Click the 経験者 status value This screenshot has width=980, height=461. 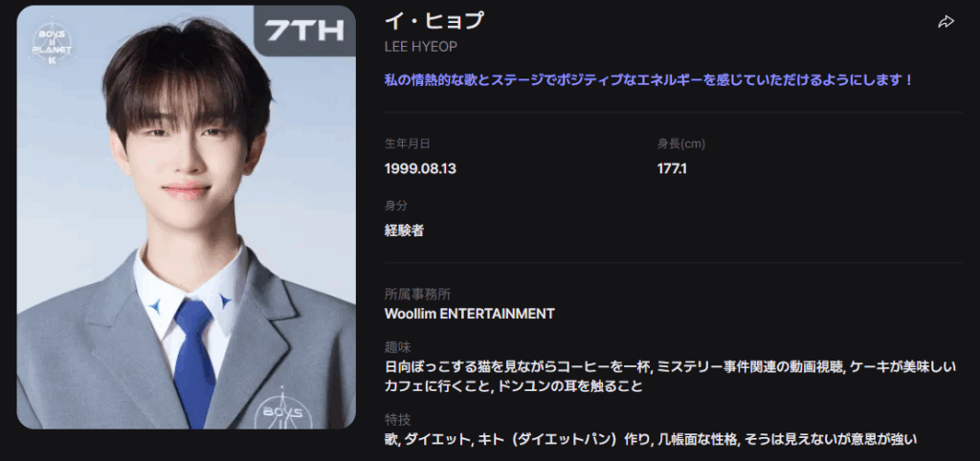pos(404,230)
